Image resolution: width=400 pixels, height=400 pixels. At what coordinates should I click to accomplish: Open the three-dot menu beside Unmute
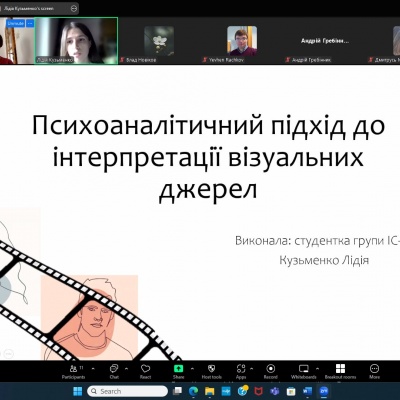pyautogui.click(x=30, y=23)
